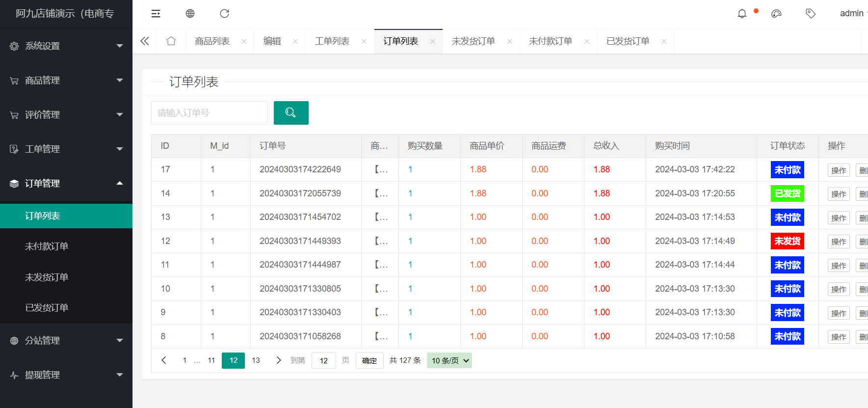Screen dimensions: 868x408
Task: Open the globe website icon in top bar
Action: [190, 14]
